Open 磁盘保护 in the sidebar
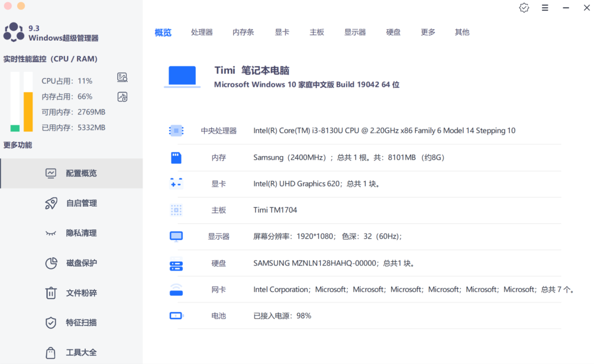 point(71,263)
